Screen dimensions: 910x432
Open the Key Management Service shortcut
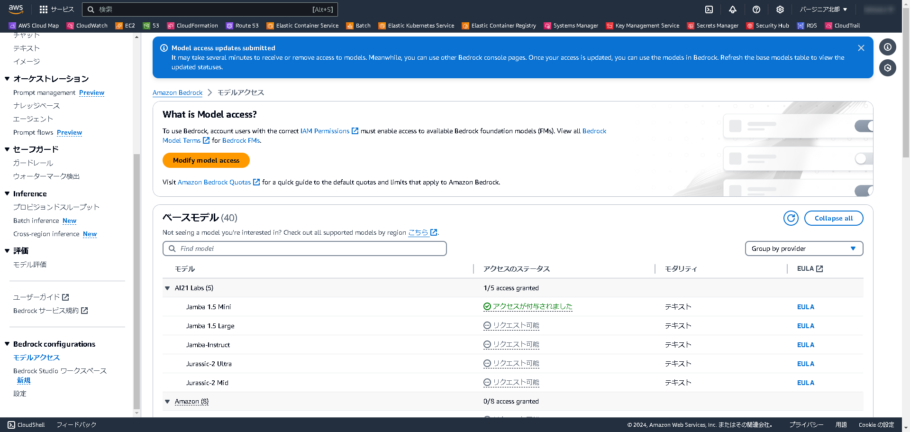642,26
